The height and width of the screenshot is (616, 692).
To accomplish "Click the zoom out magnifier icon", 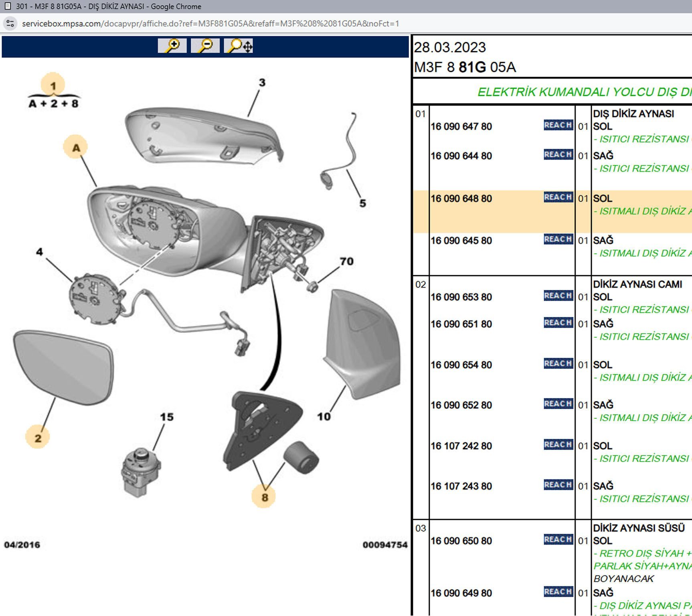I will pyautogui.click(x=205, y=46).
